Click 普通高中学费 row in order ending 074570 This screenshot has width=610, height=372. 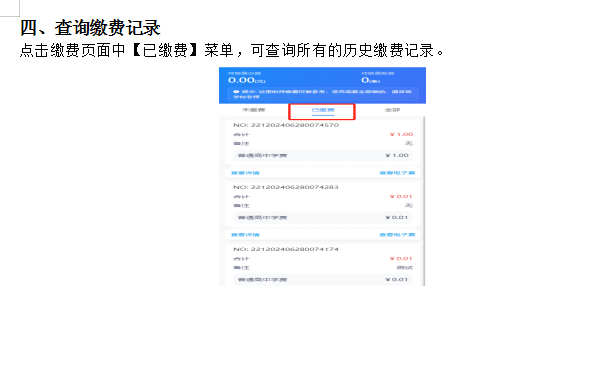tap(323, 155)
